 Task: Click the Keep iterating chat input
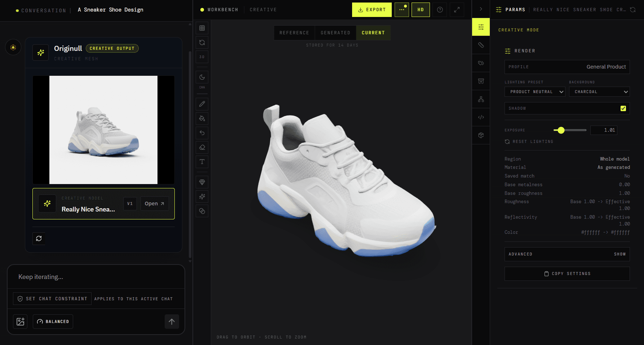click(x=96, y=277)
